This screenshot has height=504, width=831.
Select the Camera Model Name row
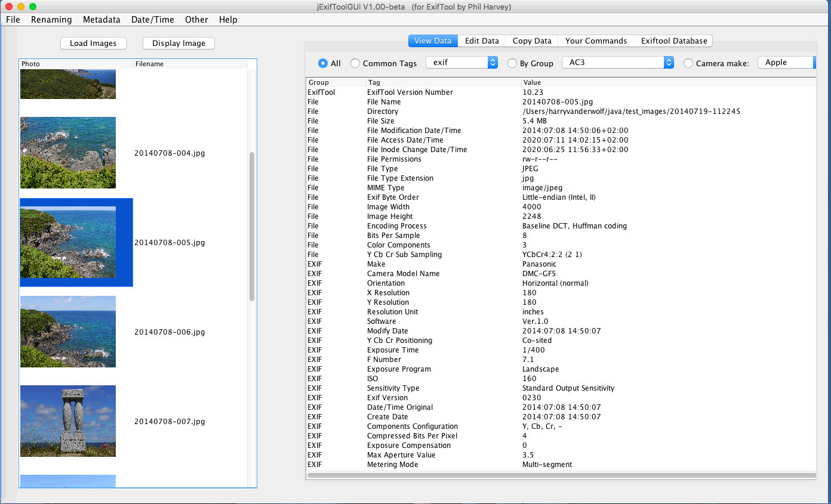coord(561,274)
